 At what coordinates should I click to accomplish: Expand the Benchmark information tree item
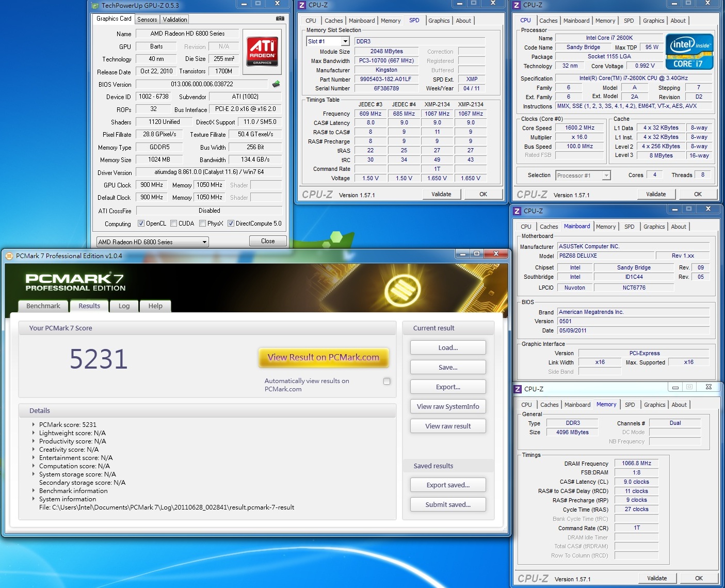(x=34, y=491)
